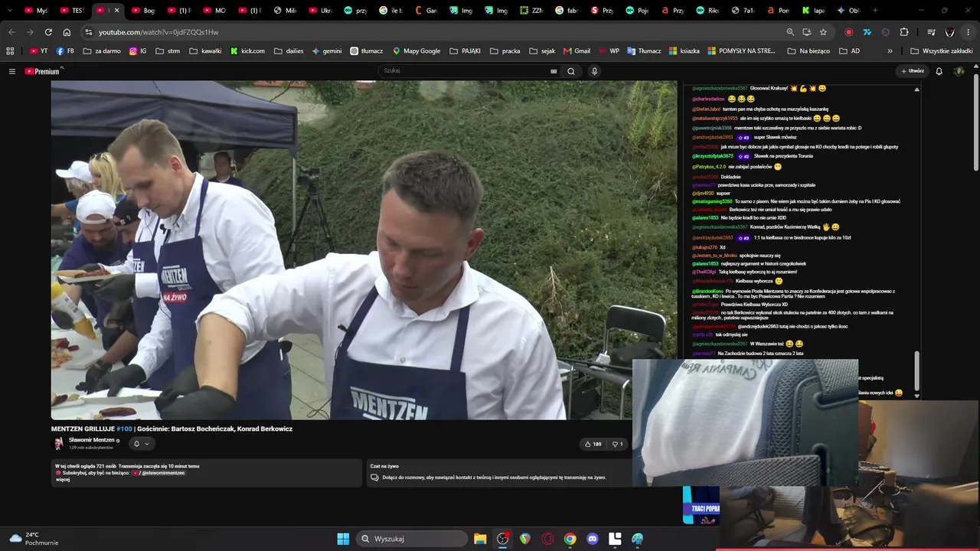Switch to the Gar tab
Image resolution: width=980 pixels, height=551 pixels.
pos(427,11)
